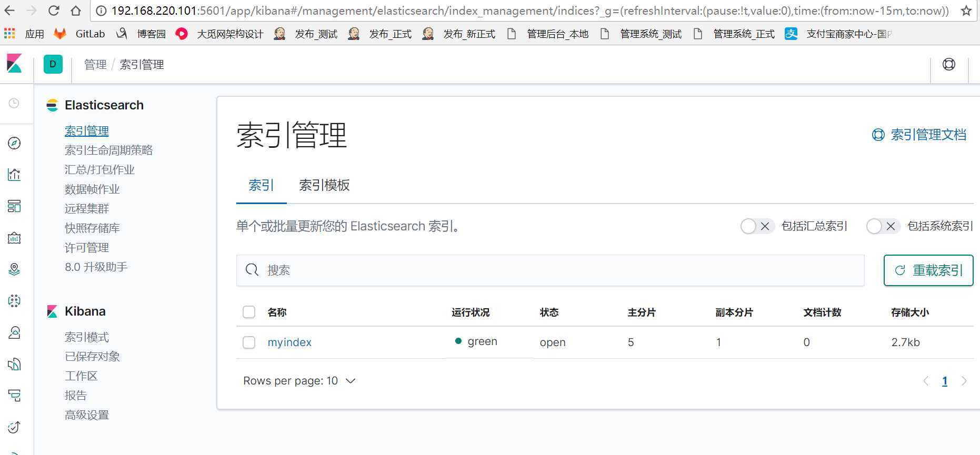
Task: Click the browser home icon
Action: click(76, 11)
